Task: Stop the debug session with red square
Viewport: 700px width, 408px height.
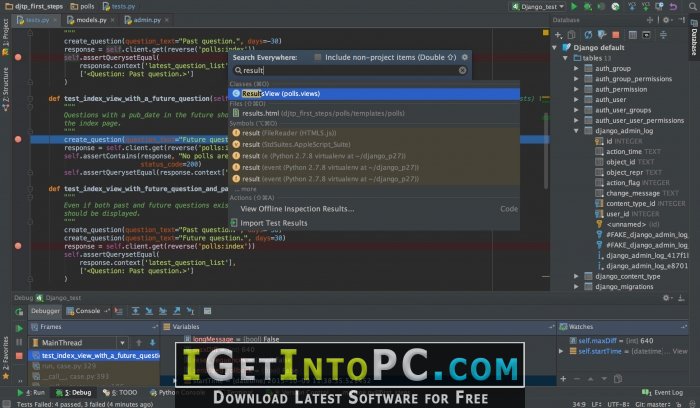Action: click(19, 356)
